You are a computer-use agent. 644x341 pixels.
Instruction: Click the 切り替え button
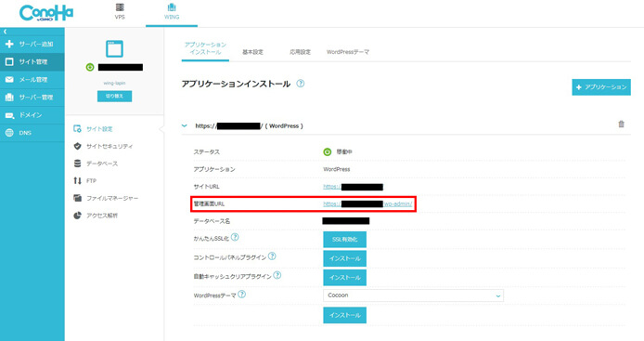point(114,97)
